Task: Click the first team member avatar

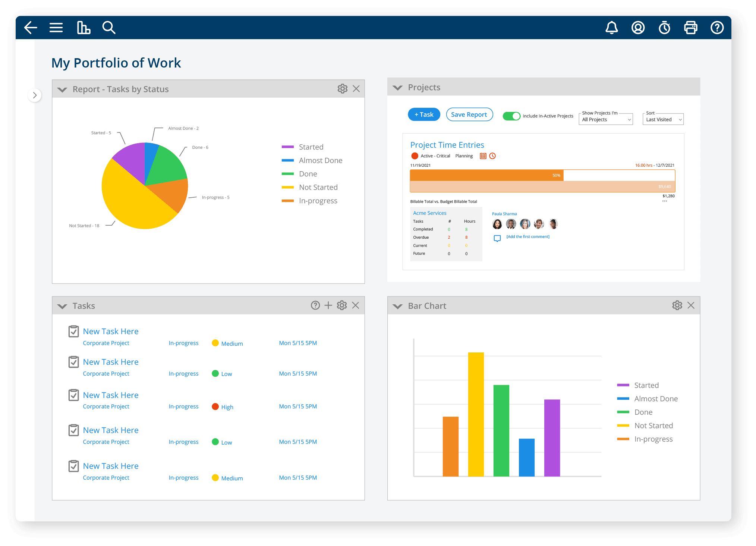Action: click(497, 224)
